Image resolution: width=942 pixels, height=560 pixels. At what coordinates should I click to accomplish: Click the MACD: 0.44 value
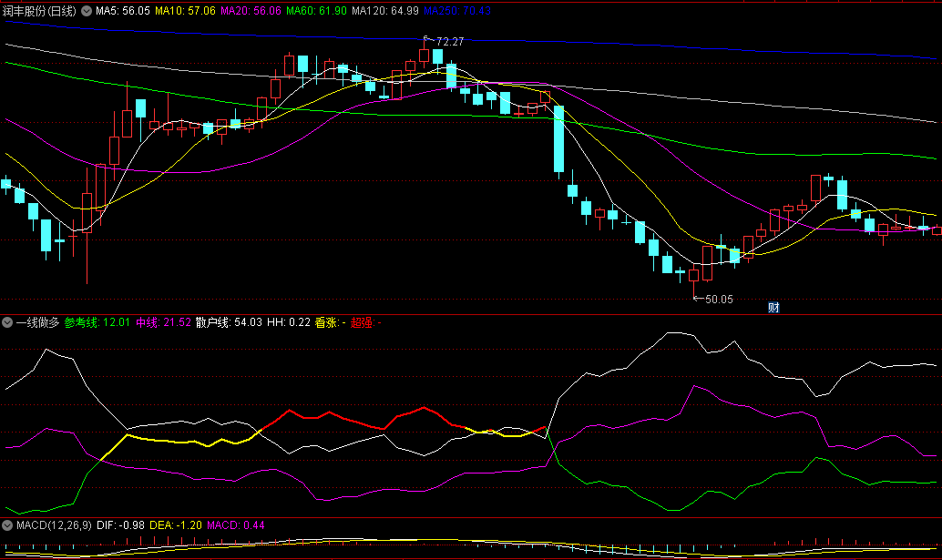coord(235,525)
